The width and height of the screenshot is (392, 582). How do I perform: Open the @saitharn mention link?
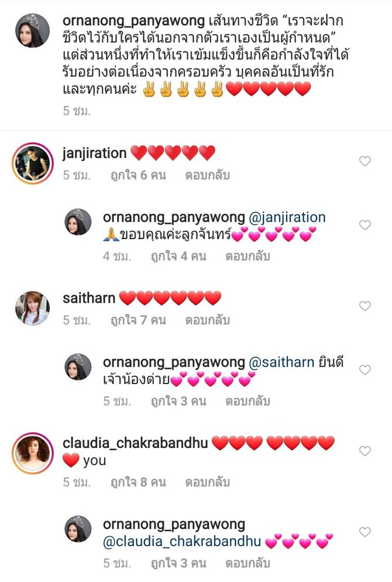pyautogui.click(x=281, y=362)
